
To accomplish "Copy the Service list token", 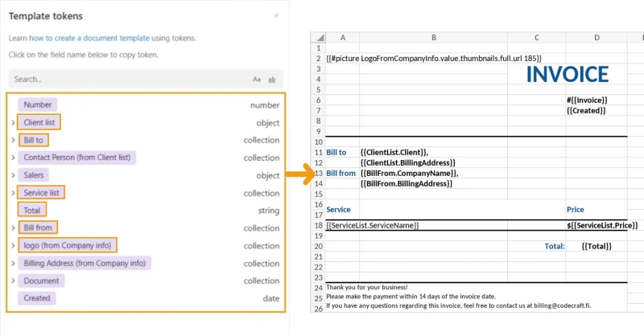I will (x=41, y=192).
